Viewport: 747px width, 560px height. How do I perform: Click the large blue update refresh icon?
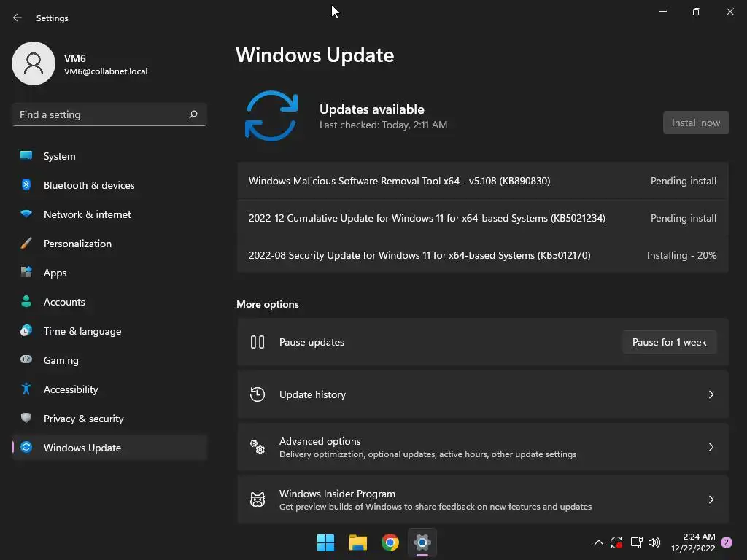pyautogui.click(x=271, y=116)
